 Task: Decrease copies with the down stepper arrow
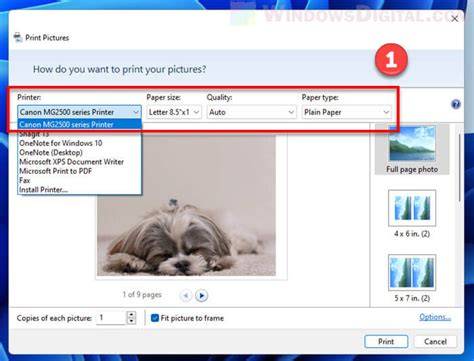[x=132, y=321]
